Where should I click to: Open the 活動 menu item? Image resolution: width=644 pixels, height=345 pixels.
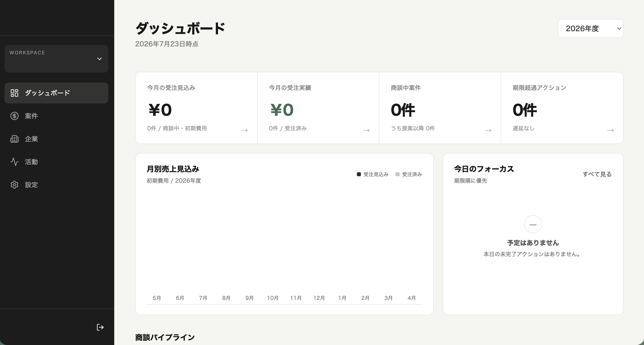[x=56, y=162]
